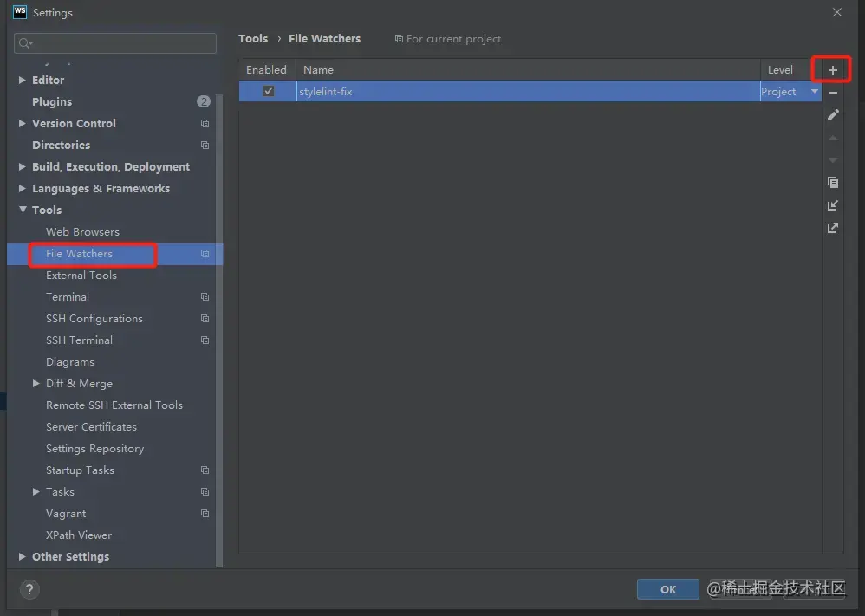
Task: Expand the Tasks node
Action: click(x=36, y=492)
